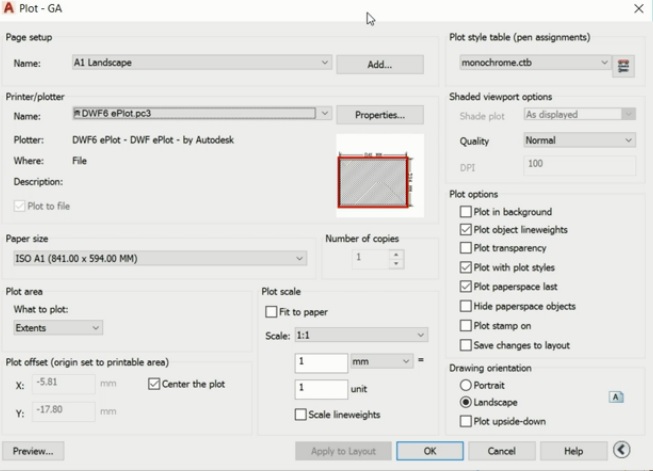Click the AutoCAD logo in title bar

click(x=8, y=8)
